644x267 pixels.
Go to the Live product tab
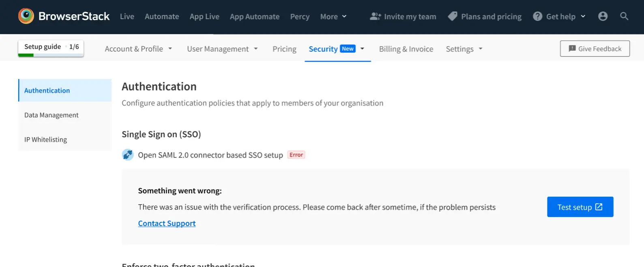[x=127, y=16]
